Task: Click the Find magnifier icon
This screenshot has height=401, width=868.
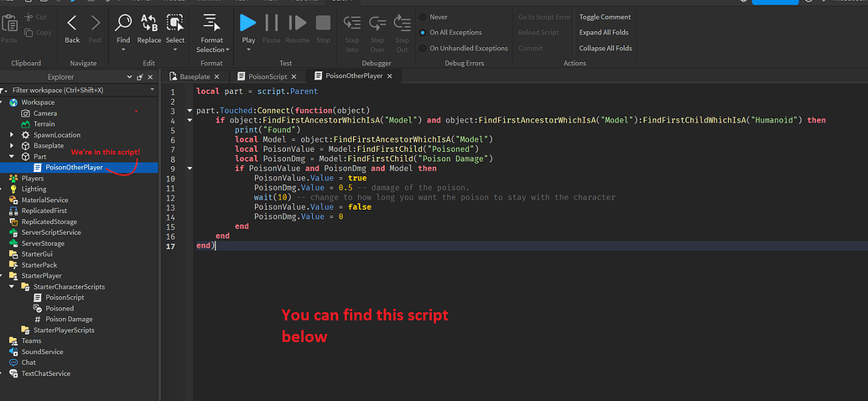Action: [123, 23]
